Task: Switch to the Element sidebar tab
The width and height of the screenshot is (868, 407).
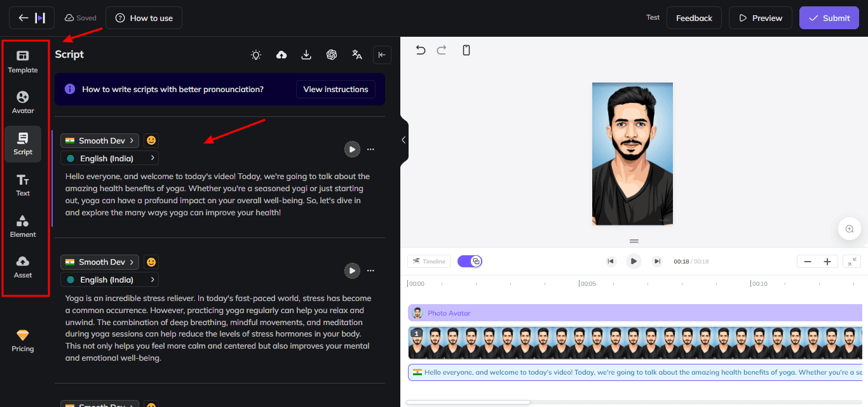Action: (23, 226)
